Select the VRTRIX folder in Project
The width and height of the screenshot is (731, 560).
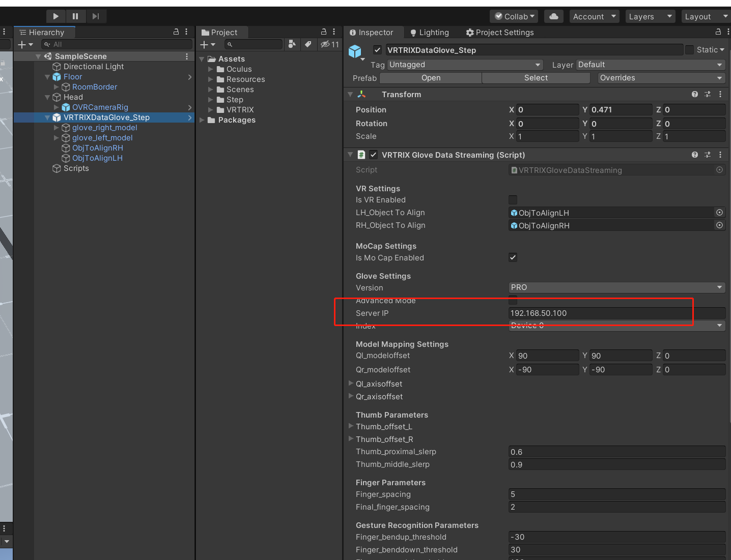240,110
